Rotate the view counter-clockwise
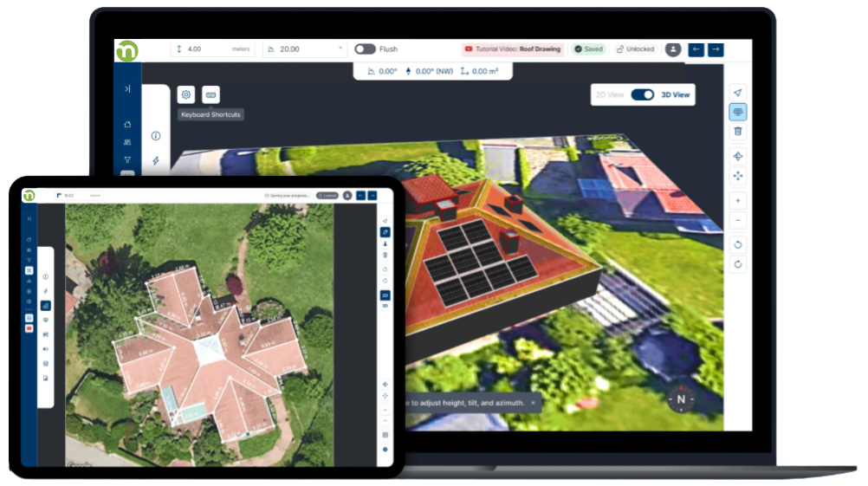 (x=738, y=245)
